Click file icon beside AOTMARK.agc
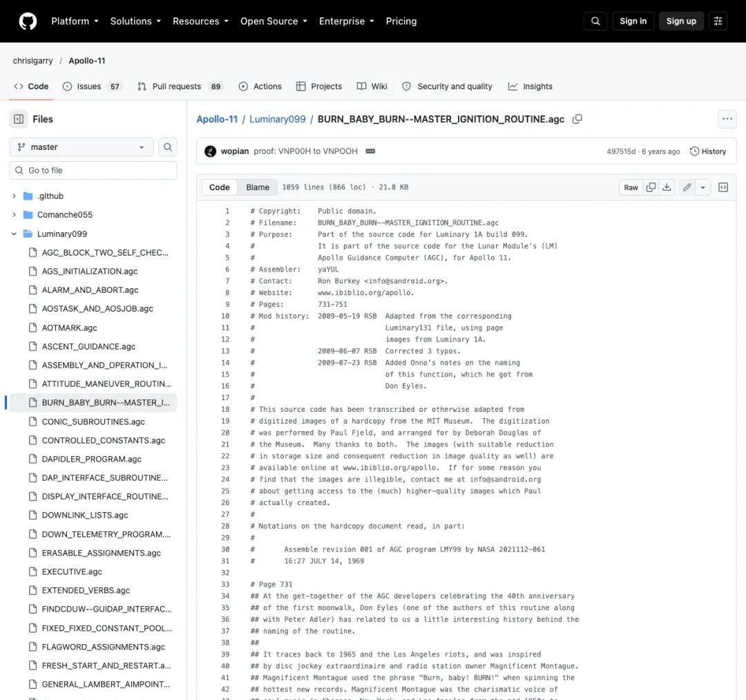 coord(33,328)
